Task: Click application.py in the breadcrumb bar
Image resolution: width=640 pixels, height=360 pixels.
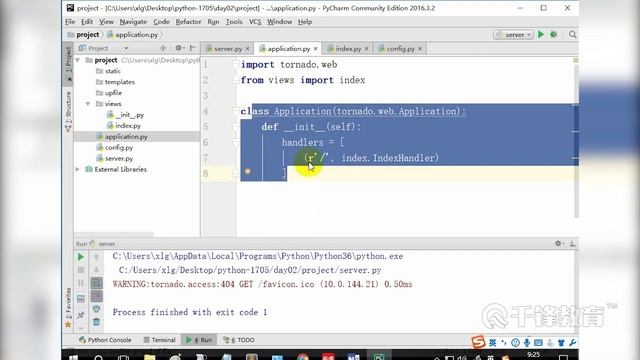Action: pos(133,35)
